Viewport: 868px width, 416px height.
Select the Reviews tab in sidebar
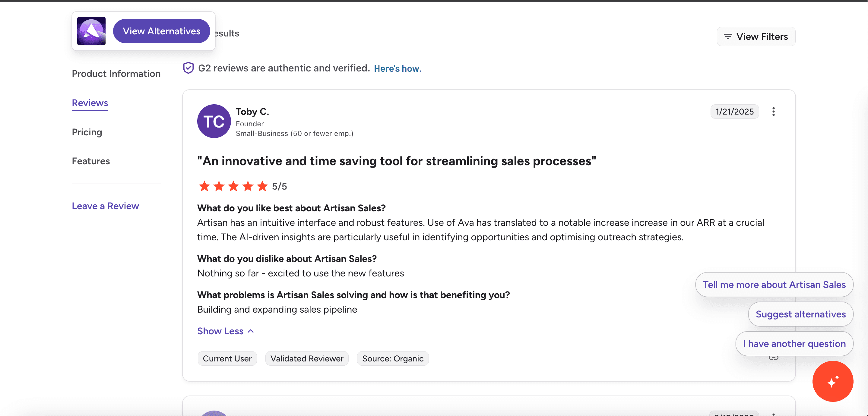tap(90, 103)
